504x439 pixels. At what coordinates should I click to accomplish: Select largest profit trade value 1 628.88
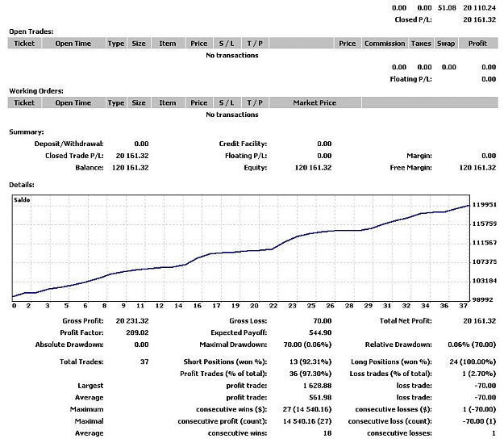coord(317,386)
